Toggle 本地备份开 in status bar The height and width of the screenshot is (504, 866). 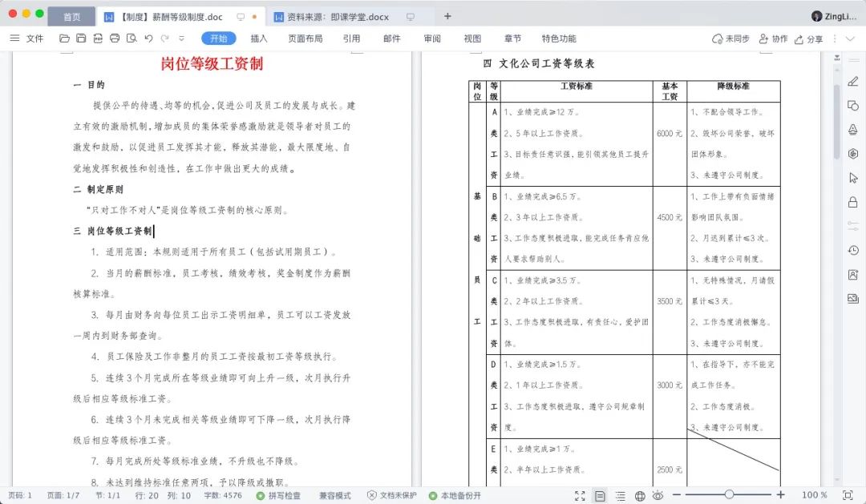(x=455, y=496)
